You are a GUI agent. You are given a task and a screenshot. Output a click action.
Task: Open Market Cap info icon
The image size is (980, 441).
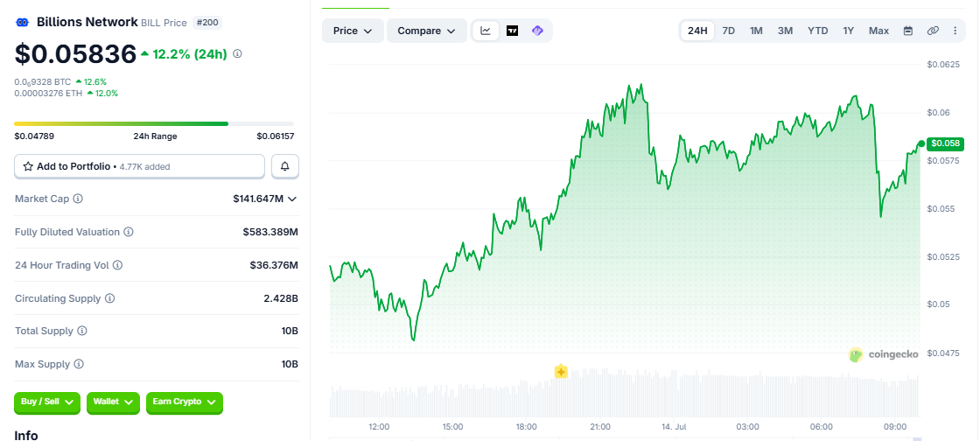(x=78, y=199)
